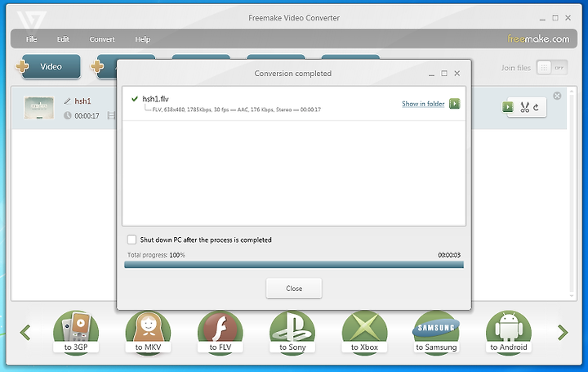Click the total progress bar
588x372 pixels.
pos(294,265)
